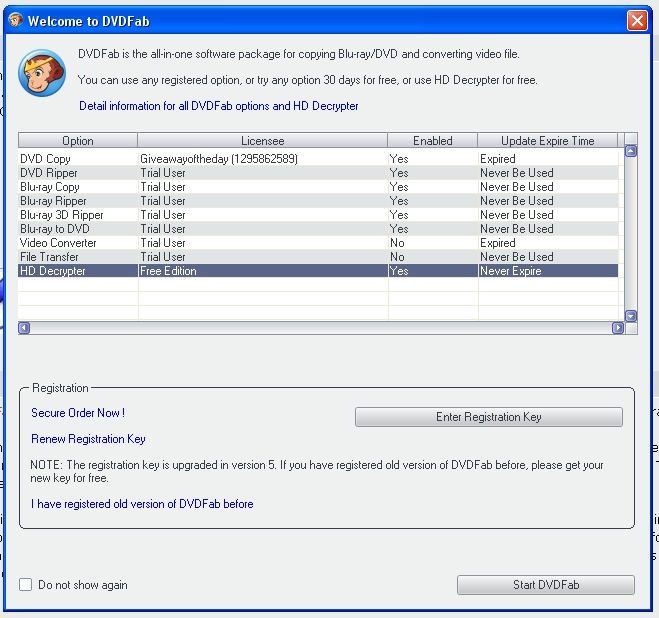Close the Welcome to DVDFab dialog

637,20
